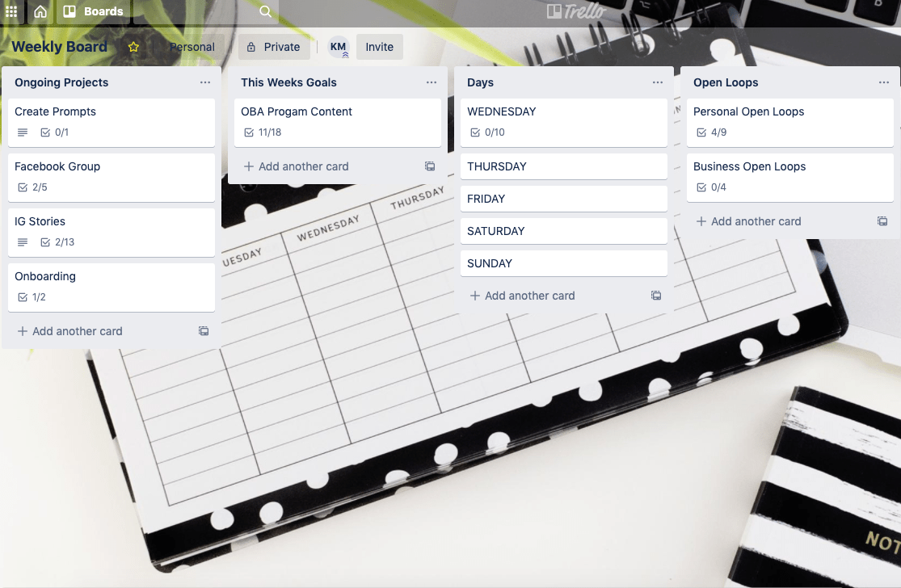Open the Create Prompts card
Image resolution: width=901 pixels, height=588 pixels.
click(112, 122)
